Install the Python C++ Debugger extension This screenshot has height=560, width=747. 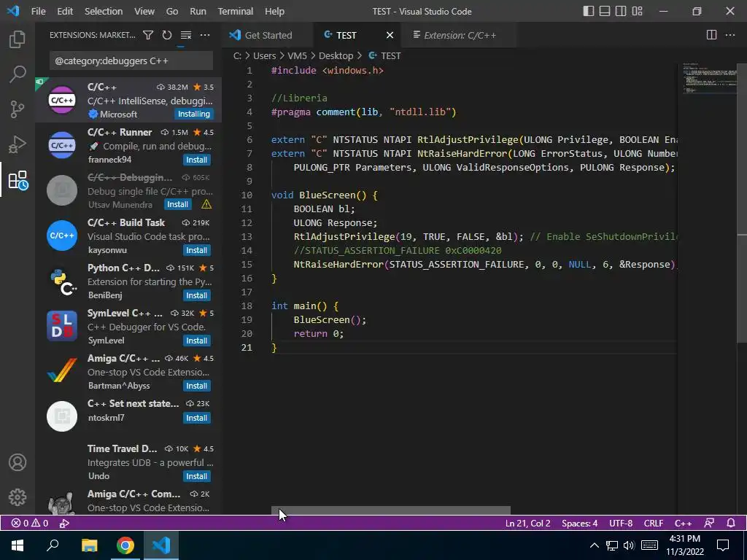tap(197, 295)
